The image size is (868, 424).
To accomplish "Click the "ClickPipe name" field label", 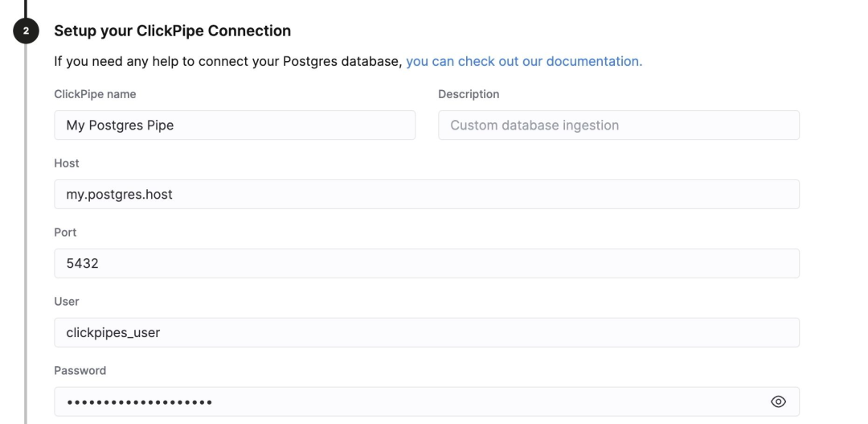I will coord(95,94).
